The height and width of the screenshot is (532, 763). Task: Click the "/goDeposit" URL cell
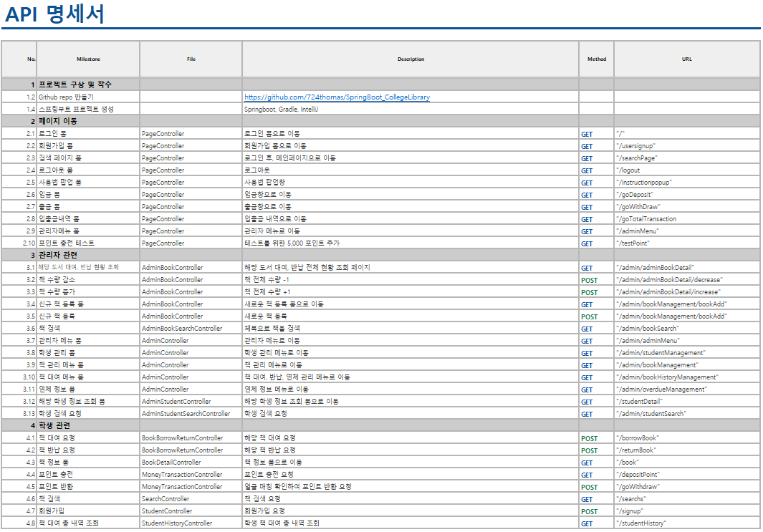coord(686,195)
